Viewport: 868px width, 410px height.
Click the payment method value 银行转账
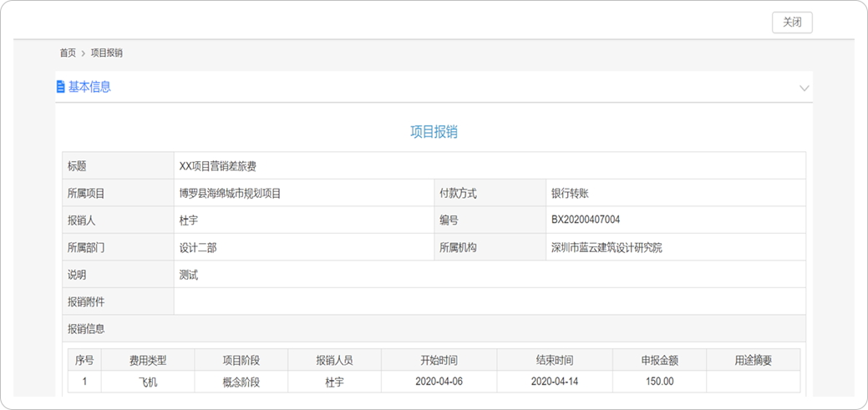(x=570, y=193)
